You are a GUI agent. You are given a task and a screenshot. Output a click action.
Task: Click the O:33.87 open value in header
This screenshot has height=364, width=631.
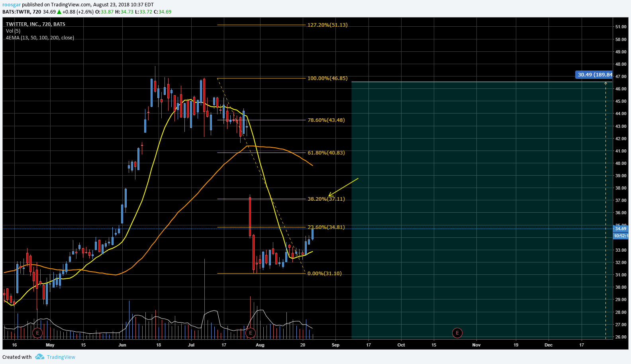tap(104, 12)
